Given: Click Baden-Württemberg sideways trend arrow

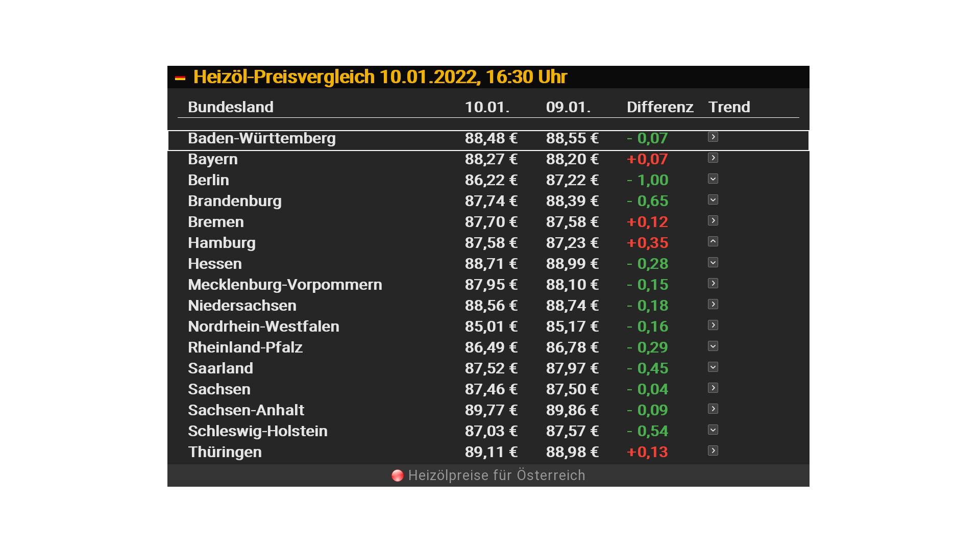Looking at the screenshot, I should (713, 137).
